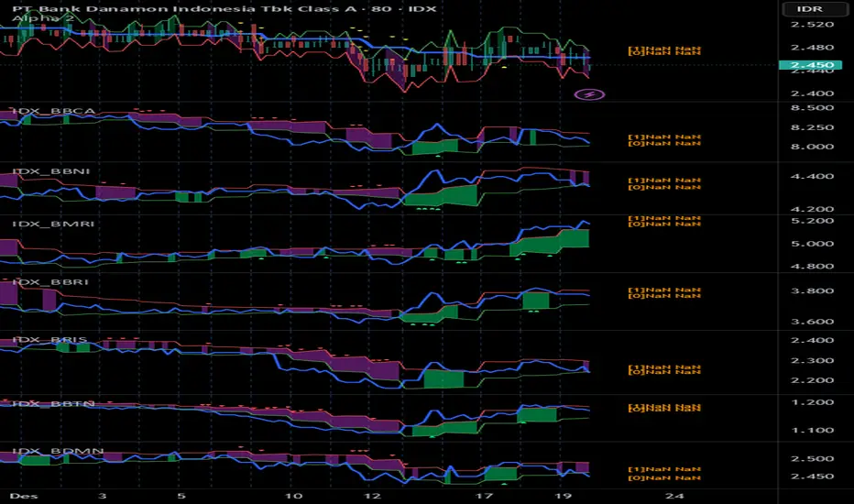This screenshot has width=854, height=504.
Task: Click the orange NaN labels in BDMN pane
Action: point(664,474)
